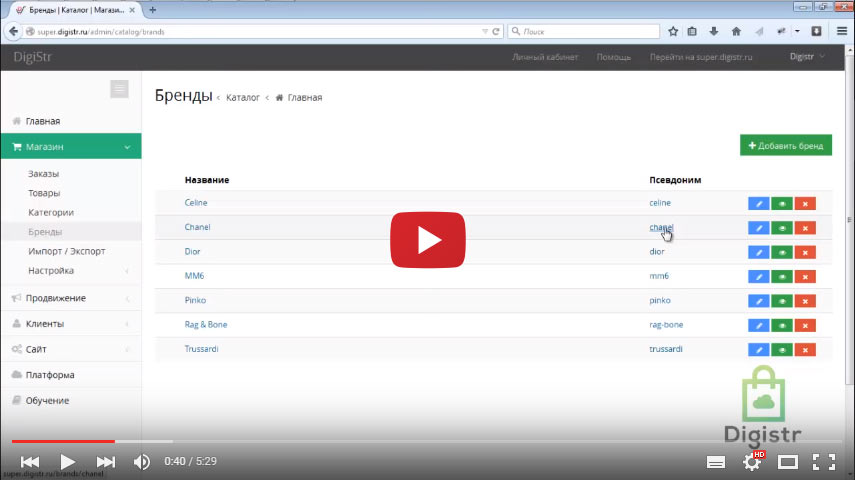Delete the Trussardi brand with red X
Viewport: 855px width, 480px height.
click(805, 350)
